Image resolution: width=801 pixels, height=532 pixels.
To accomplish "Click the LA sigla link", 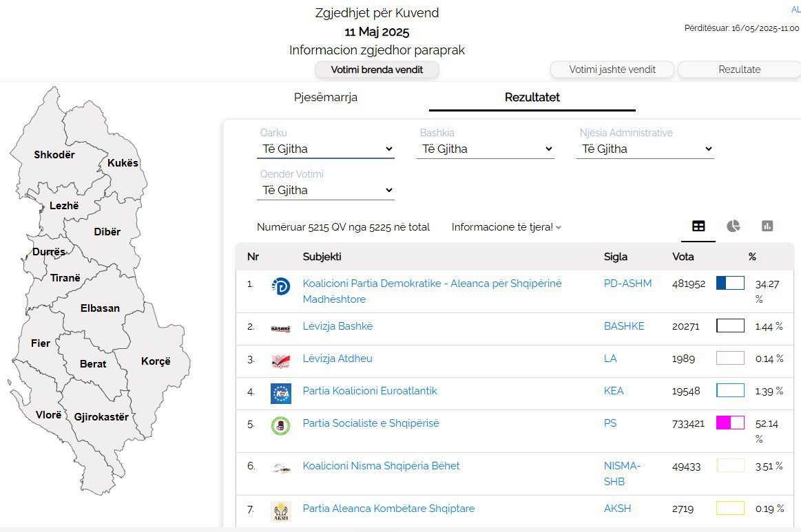I will (610, 359).
